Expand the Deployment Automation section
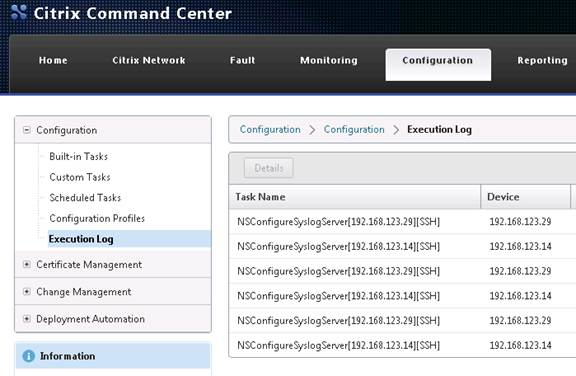 click(x=26, y=319)
